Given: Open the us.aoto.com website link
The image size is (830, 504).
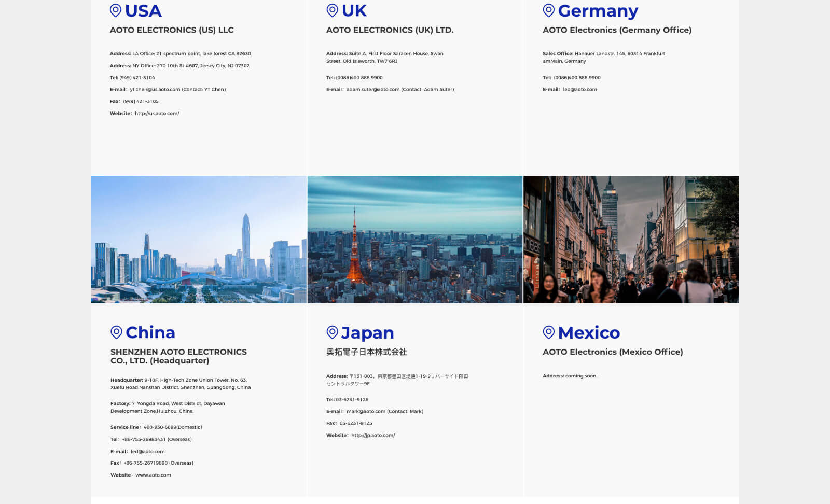Looking at the screenshot, I should click(x=157, y=114).
